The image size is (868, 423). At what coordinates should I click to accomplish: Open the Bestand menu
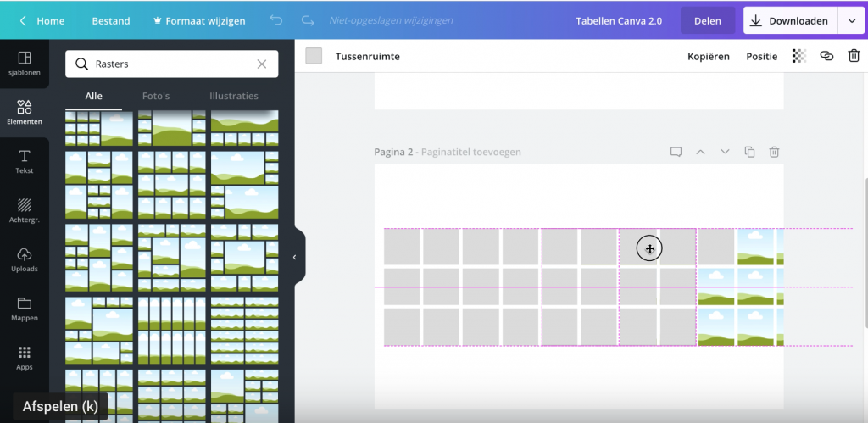pyautogui.click(x=111, y=21)
